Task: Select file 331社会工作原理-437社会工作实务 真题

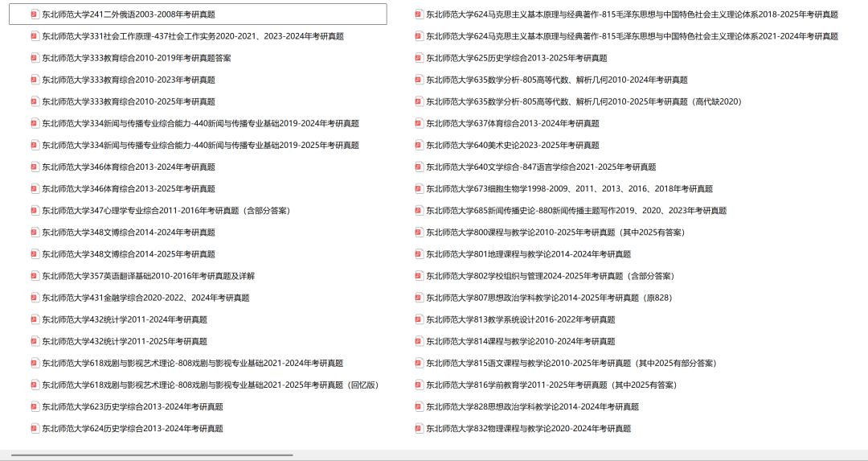Action: (193, 36)
